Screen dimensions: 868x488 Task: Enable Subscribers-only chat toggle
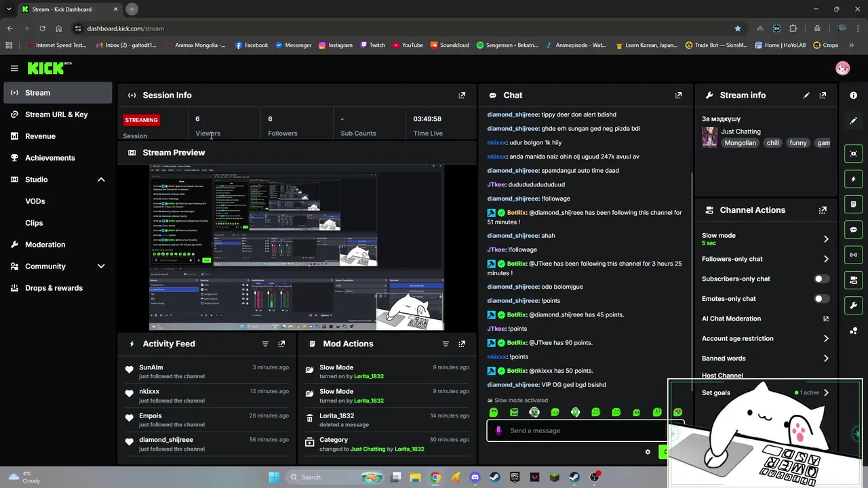(821, 279)
